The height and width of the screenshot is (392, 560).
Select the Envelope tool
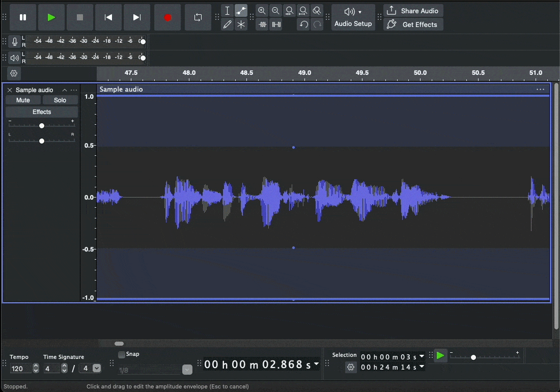[241, 11]
